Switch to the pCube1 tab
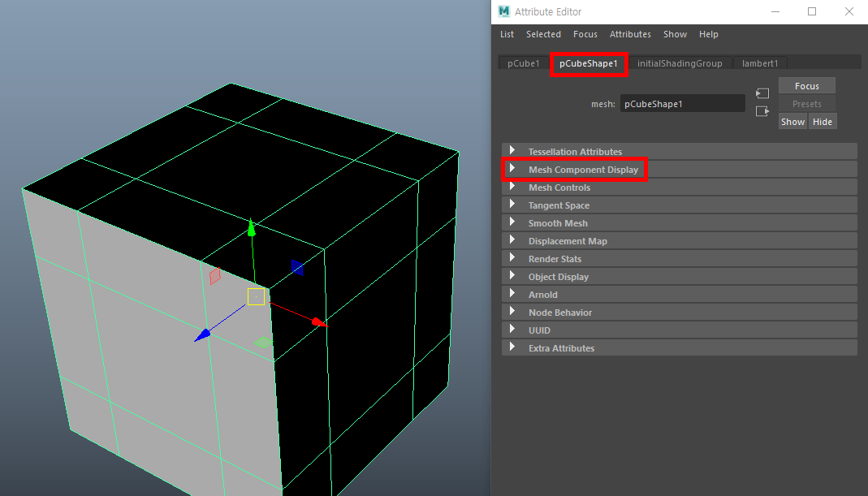The height and width of the screenshot is (496, 868). coord(523,63)
